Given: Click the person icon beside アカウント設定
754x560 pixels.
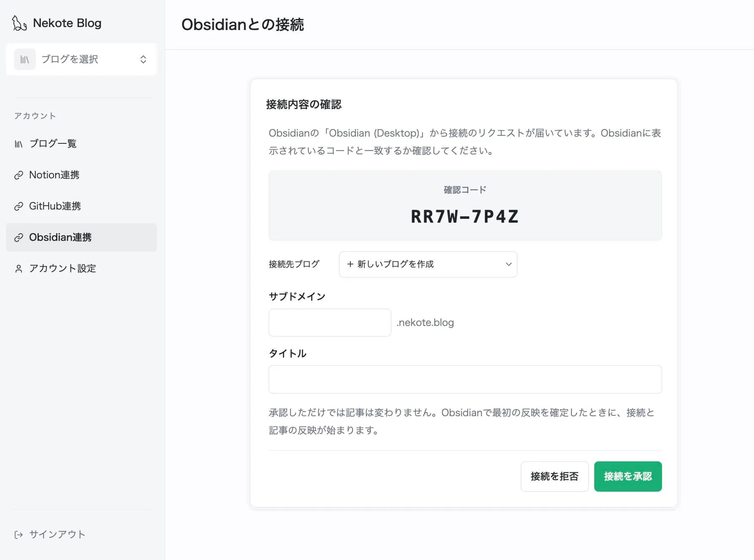Looking at the screenshot, I should [19, 269].
